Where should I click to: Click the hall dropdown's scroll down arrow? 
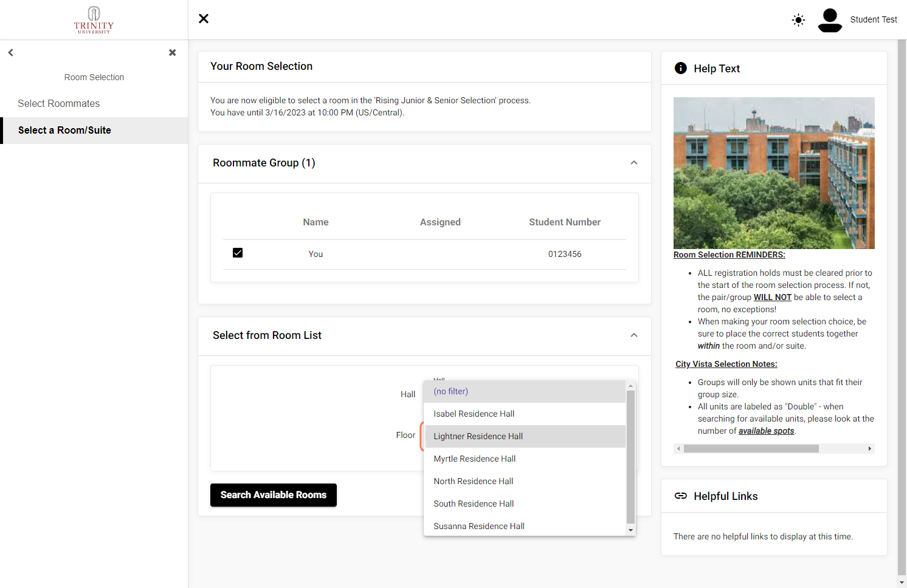click(x=630, y=530)
